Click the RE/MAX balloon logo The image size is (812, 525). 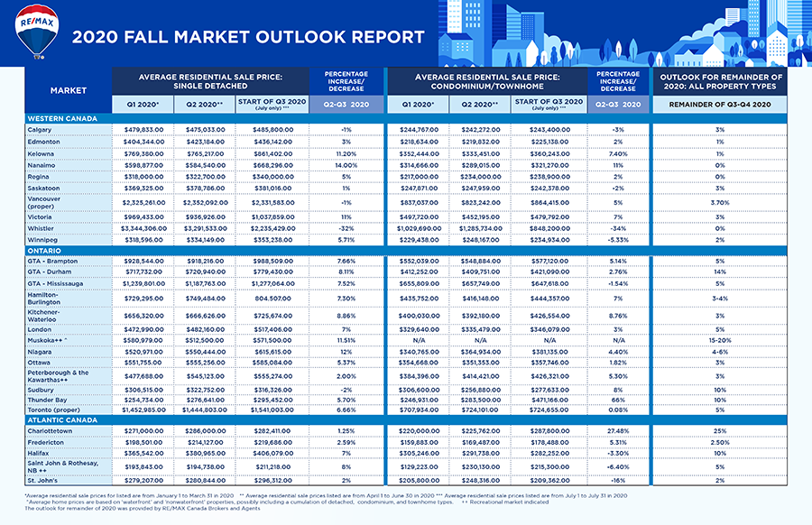(37, 32)
